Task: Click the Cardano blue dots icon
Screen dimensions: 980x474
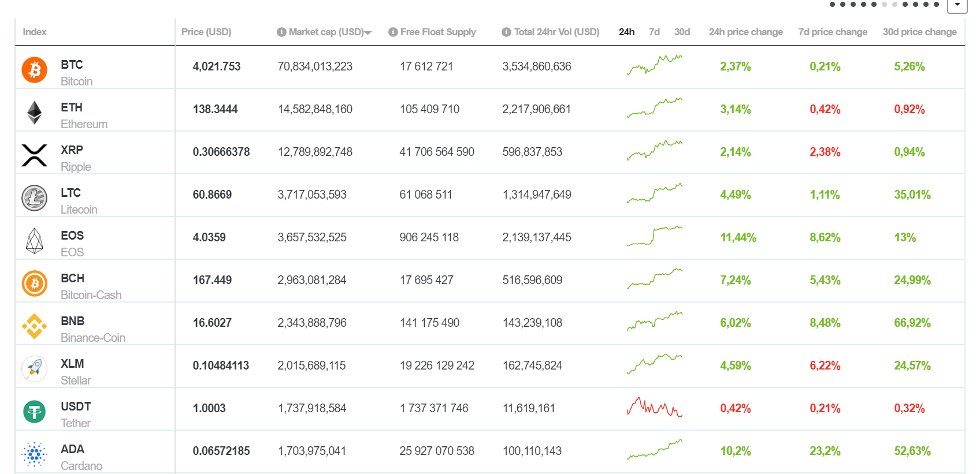Action: tap(34, 454)
